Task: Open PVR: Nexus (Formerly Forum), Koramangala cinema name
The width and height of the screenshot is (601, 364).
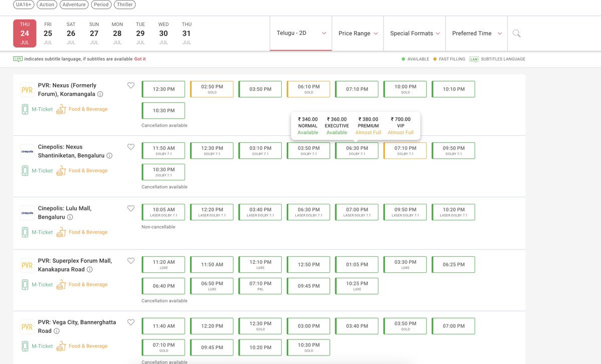Action: point(67,90)
